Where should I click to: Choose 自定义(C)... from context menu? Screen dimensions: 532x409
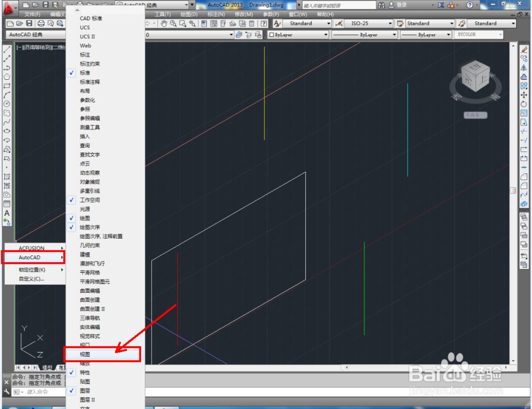point(35,279)
